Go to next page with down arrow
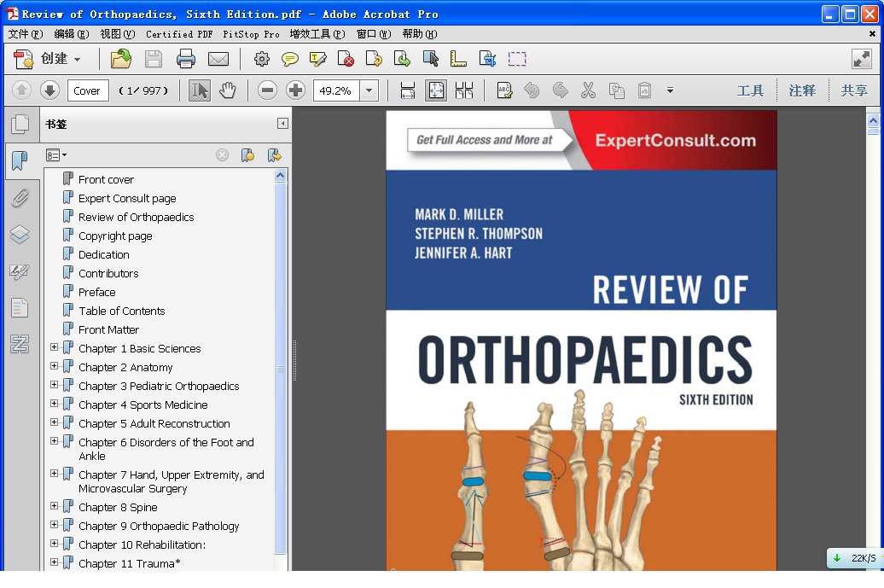Image resolution: width=884 pixels, height=588 pixels. pos(49,90)
